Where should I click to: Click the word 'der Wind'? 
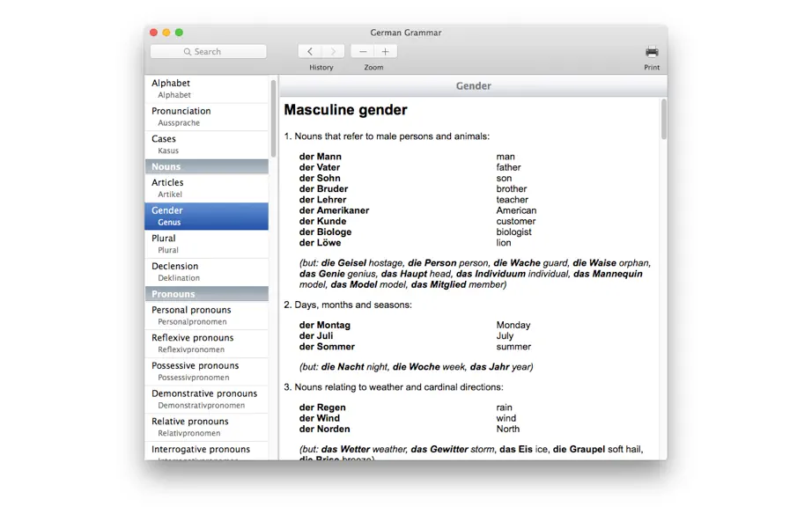click(x=320, y=418)
